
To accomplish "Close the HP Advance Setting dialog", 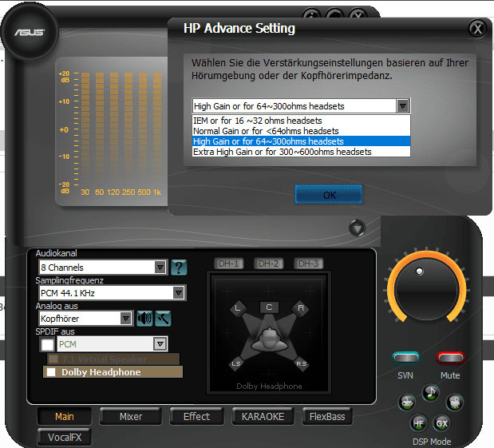I will [477, 29].
